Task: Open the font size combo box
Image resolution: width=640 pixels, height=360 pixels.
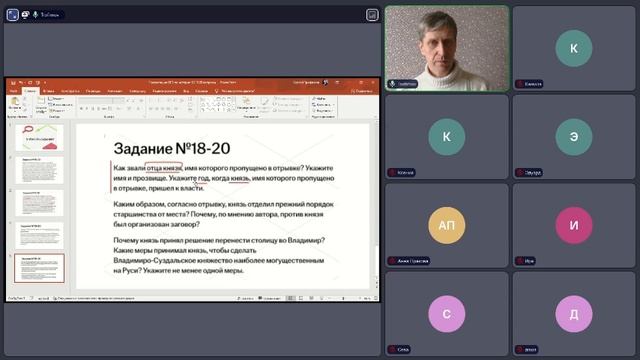Action: pos(118,100)
